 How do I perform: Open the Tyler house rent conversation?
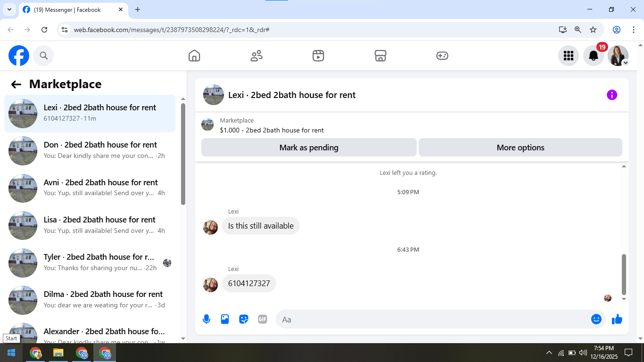click(x=90, y=263)
